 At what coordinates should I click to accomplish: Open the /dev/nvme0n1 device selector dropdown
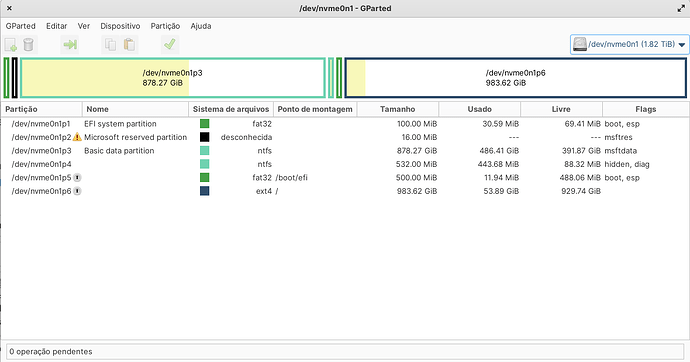click(629, 44)
